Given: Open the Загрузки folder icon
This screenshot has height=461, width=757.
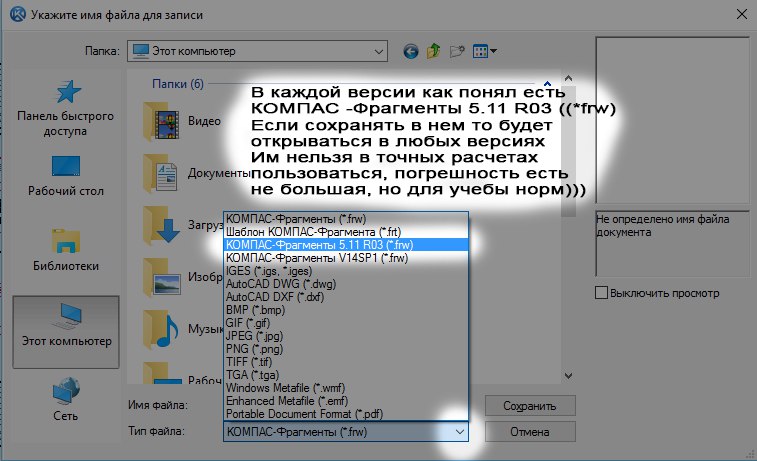Looking at the screenshot, I should click(162, 225).
